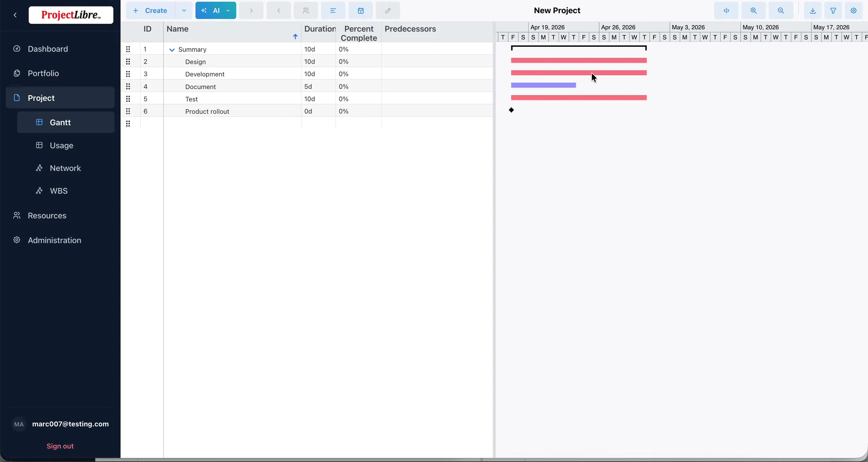Switch to the Usage view

click(x=66, y=146)
